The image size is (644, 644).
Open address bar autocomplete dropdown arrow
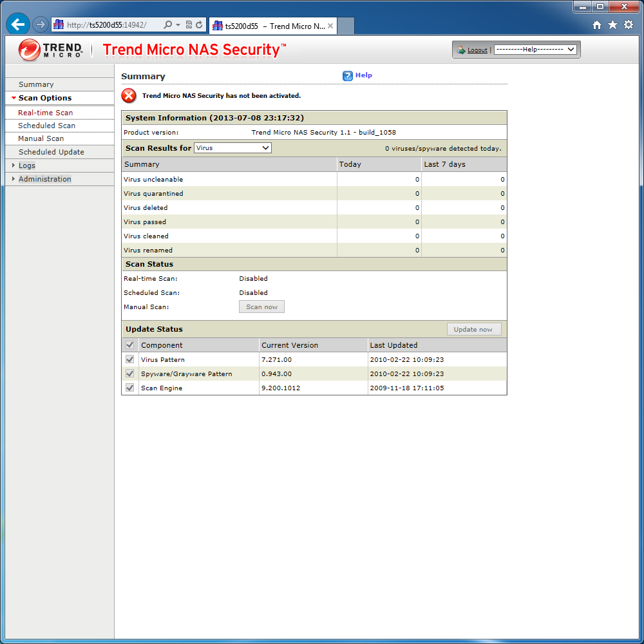178,25
